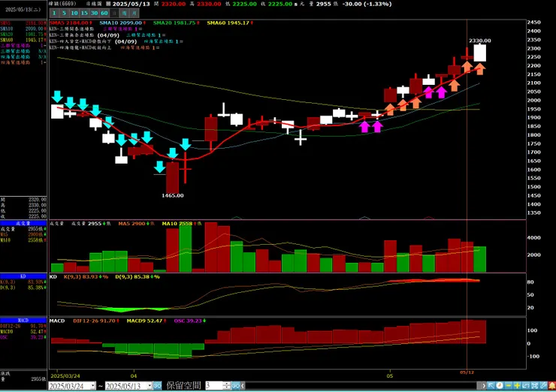Switch to 15-minute timeframe

point(84,13)
